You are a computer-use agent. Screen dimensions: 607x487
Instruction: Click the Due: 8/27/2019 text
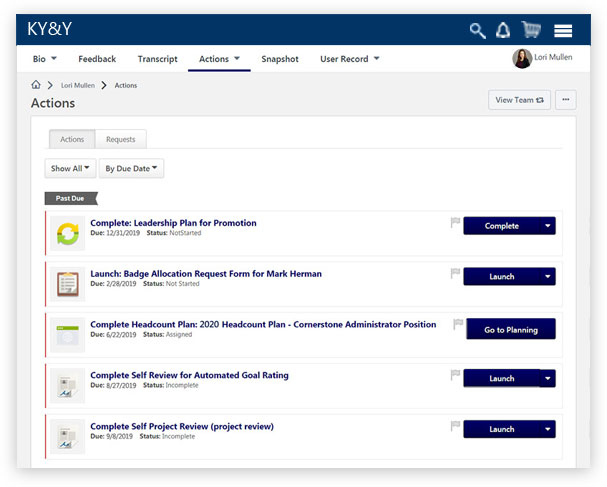point(113,385)
